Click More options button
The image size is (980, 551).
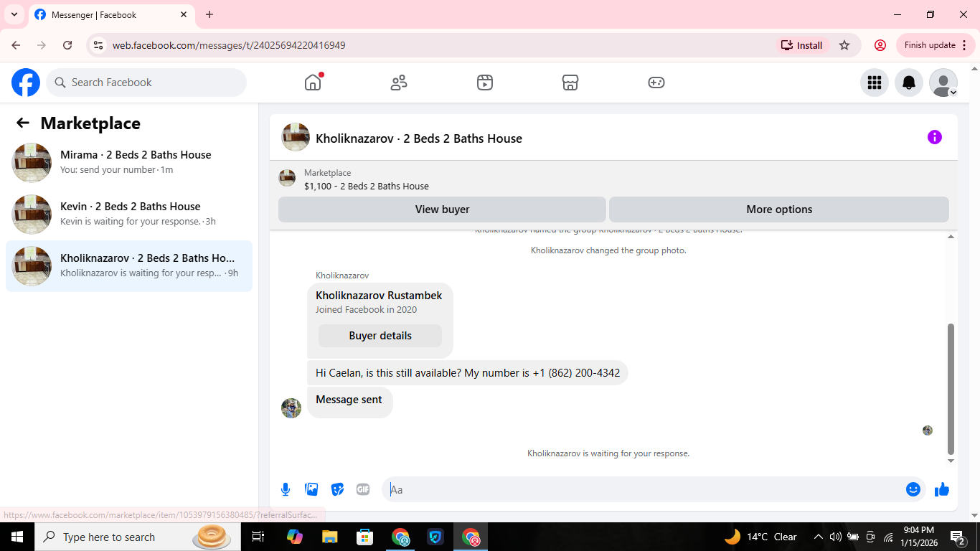[x=779, y=209]
